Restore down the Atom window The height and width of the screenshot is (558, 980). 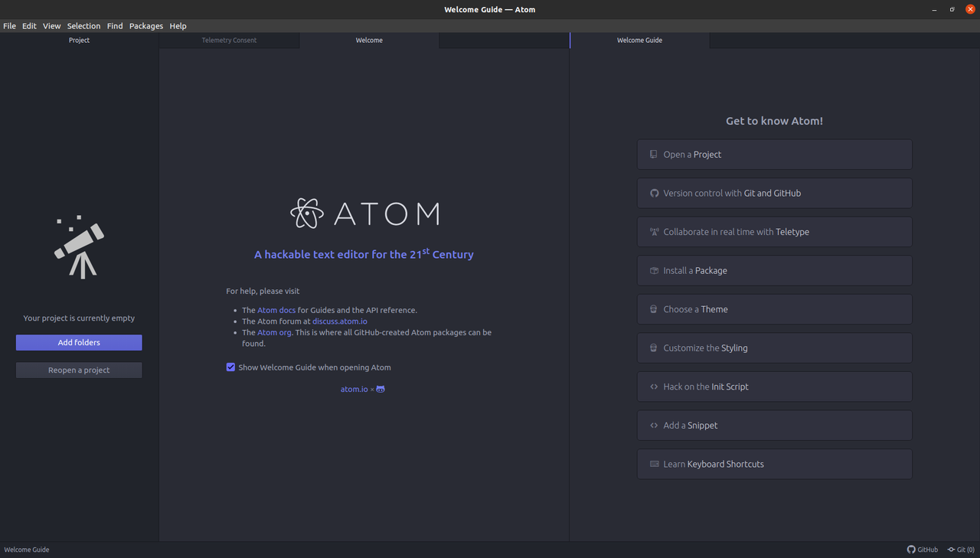click(952, 9)
